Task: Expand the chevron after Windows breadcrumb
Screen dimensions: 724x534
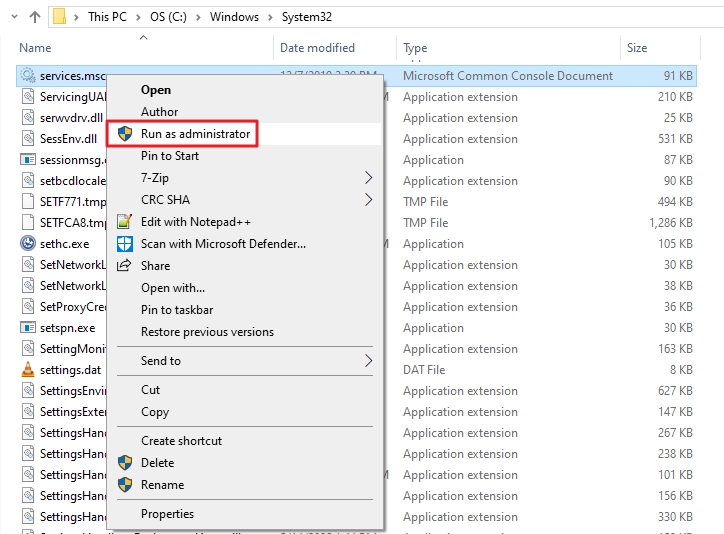Action: [x=270, y=18]
